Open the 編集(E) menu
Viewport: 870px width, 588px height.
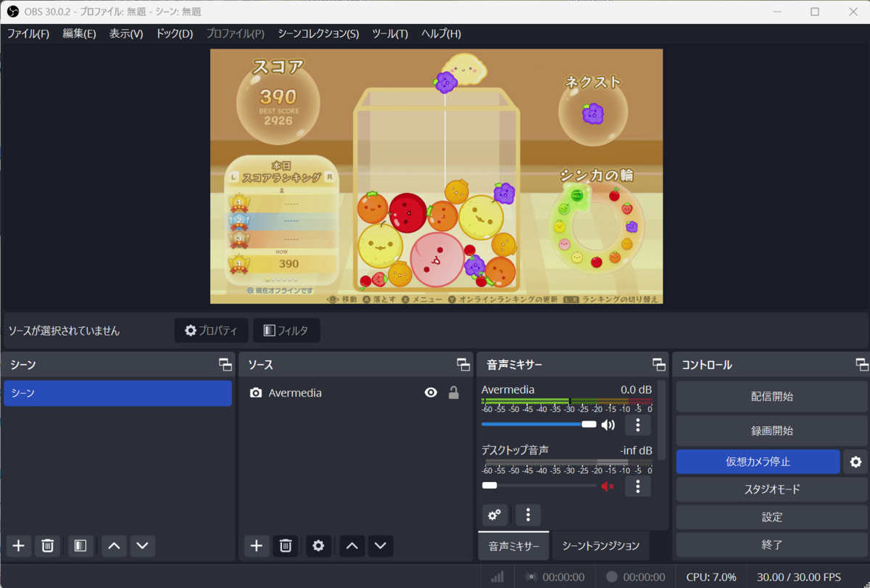pos(79,33)
